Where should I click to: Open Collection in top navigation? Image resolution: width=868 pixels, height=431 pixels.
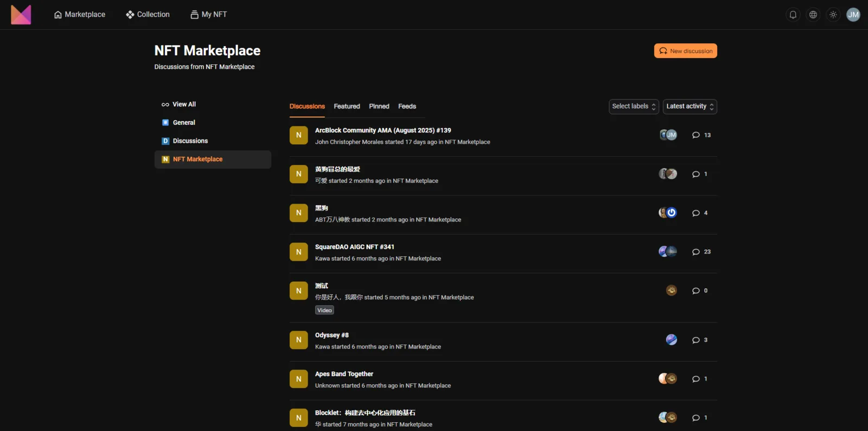pyautogui.click(x=148, y=15)
